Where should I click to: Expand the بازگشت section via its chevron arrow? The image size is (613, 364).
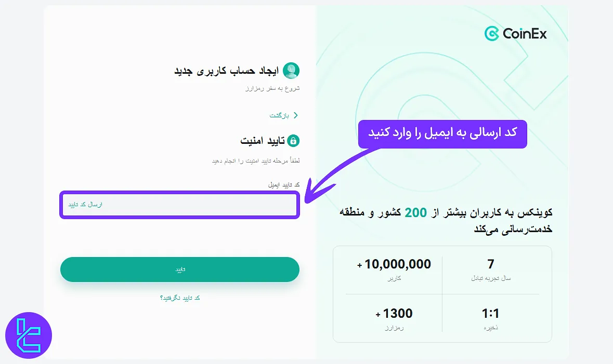click(x=295, y=115)
